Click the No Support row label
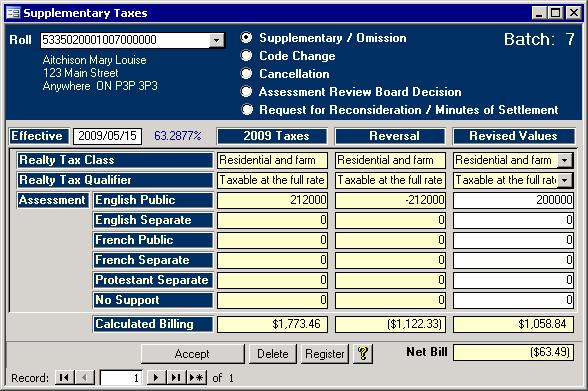Screen dimensions: 588x391 (153, 300)
